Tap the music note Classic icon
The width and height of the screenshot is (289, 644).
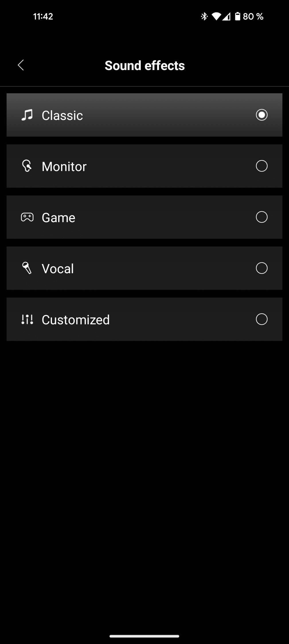(27, 115)
